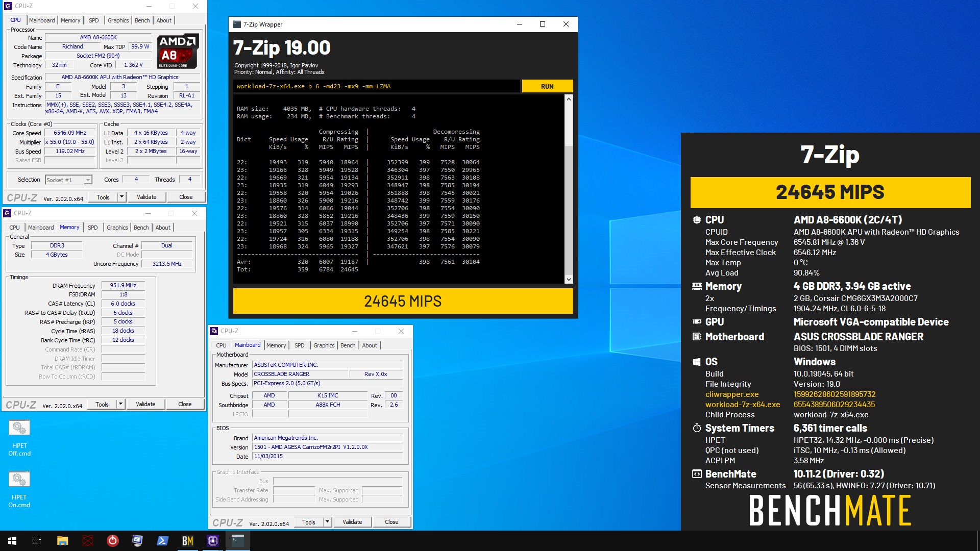Click the Multiplier value x 55.0

point(70,142)
